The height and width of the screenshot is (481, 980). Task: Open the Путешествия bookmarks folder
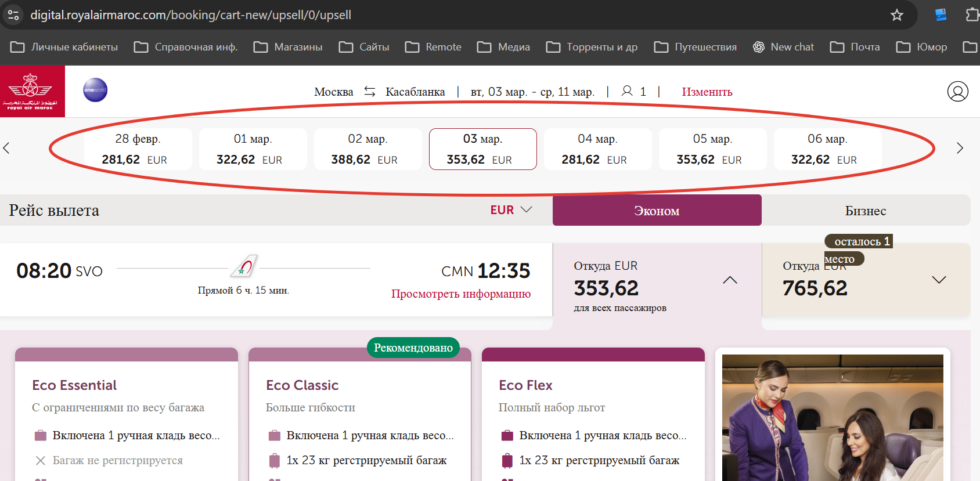(x=696, y=47)
